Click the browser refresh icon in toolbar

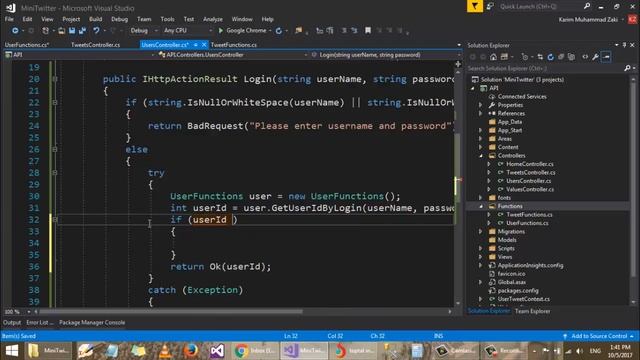(x=279, y=31)
